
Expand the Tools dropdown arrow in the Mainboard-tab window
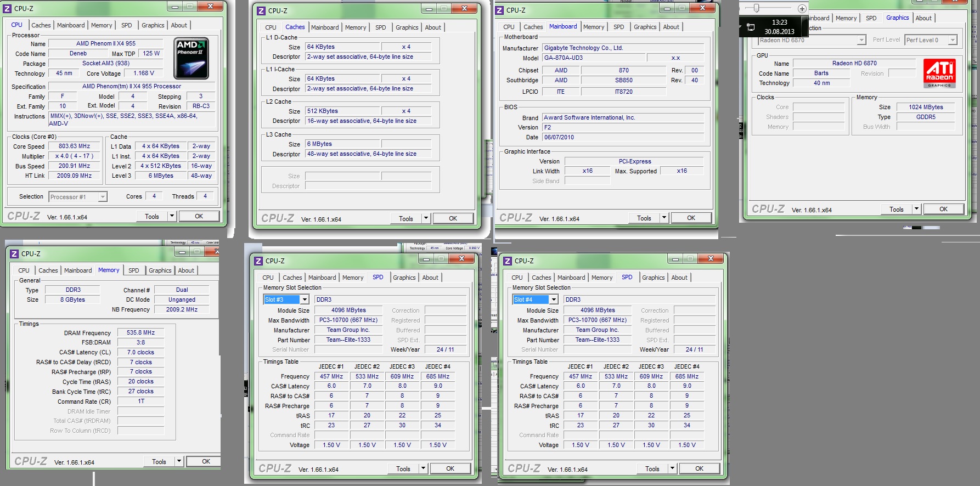(664, 218)
